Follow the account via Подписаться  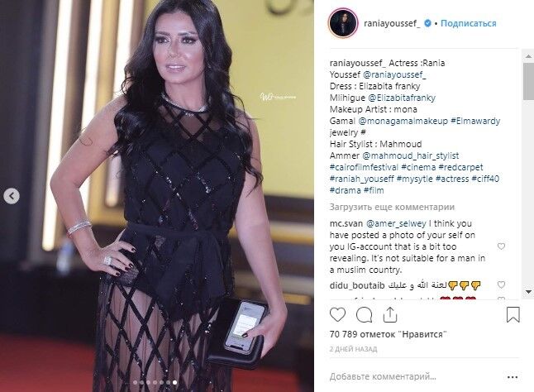468,23
